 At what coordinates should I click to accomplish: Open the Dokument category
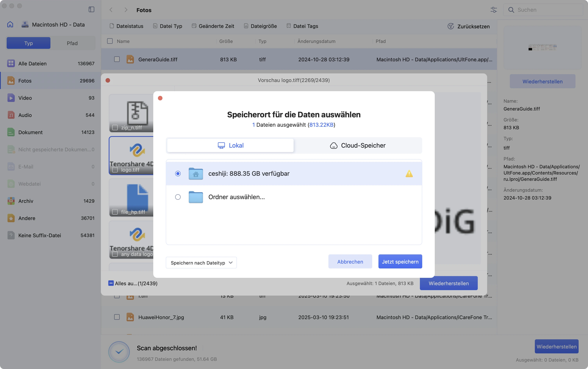[30, 132]
